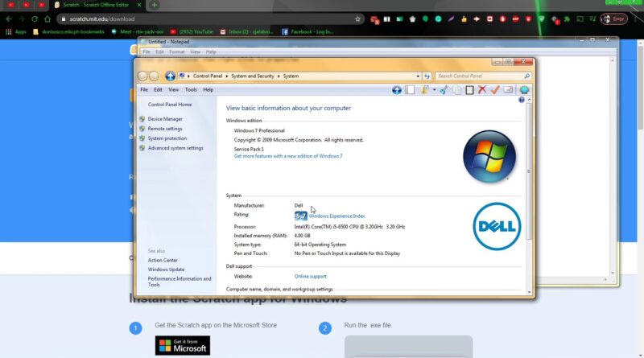Click the magnifier in Search Control Panel
Image resolution: width=644 pixels, height=358 pixels.
(x=527, y=76)
